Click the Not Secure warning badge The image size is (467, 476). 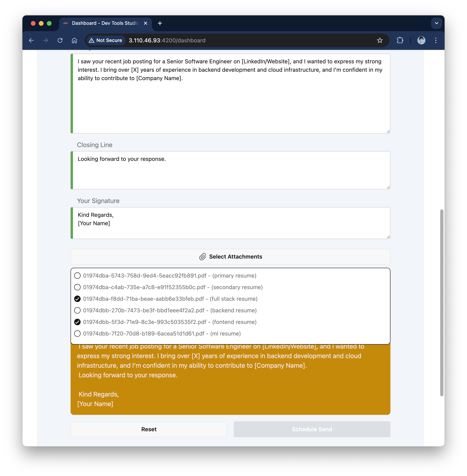[106, 40]
